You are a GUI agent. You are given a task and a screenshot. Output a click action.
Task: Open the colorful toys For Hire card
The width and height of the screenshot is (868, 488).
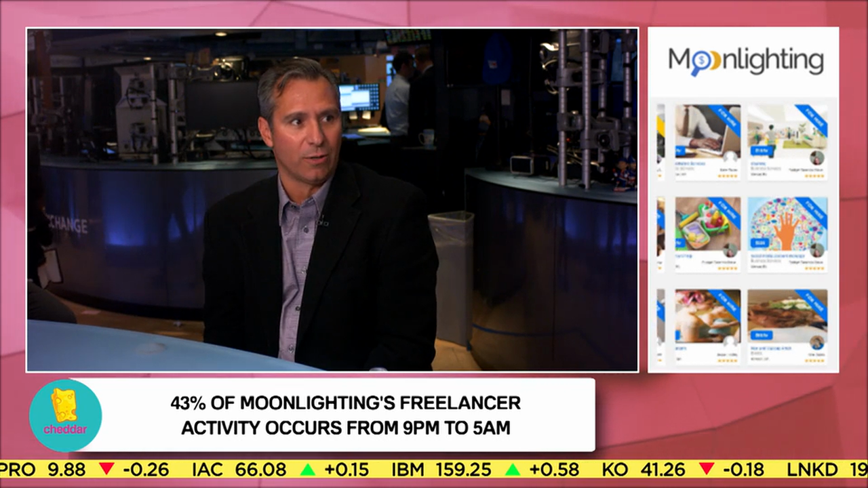coord(707,235)
